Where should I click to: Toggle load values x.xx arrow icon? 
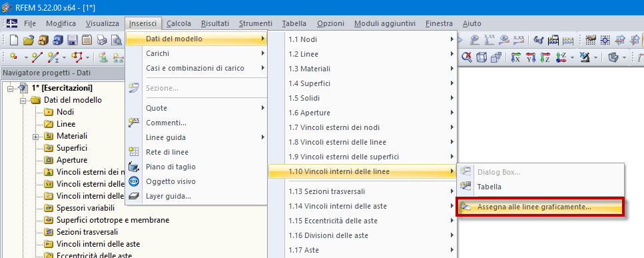(x=489, y=40)
